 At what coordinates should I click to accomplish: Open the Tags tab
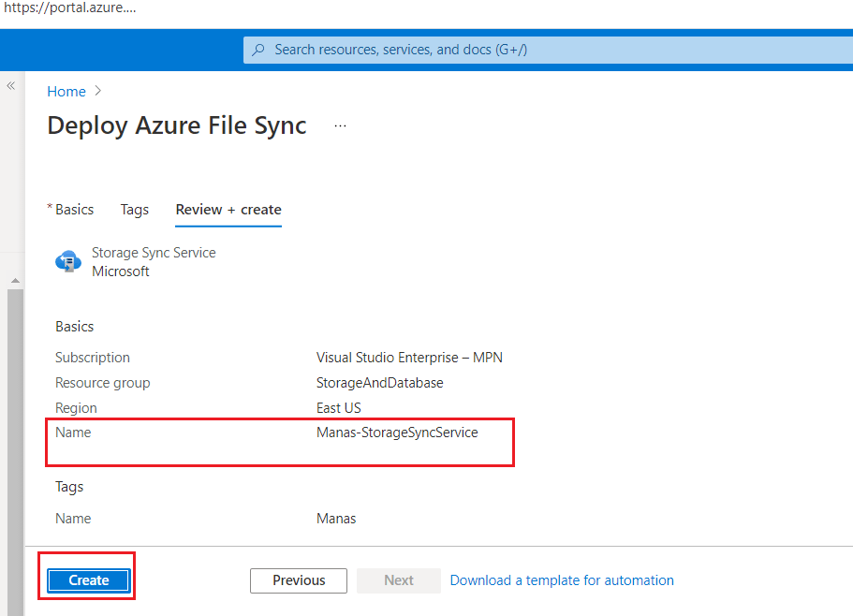pos(135,210)
